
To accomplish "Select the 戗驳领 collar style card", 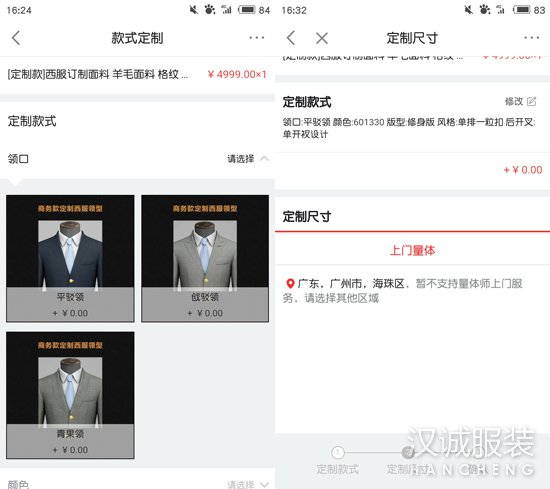I will pos(205,259).
